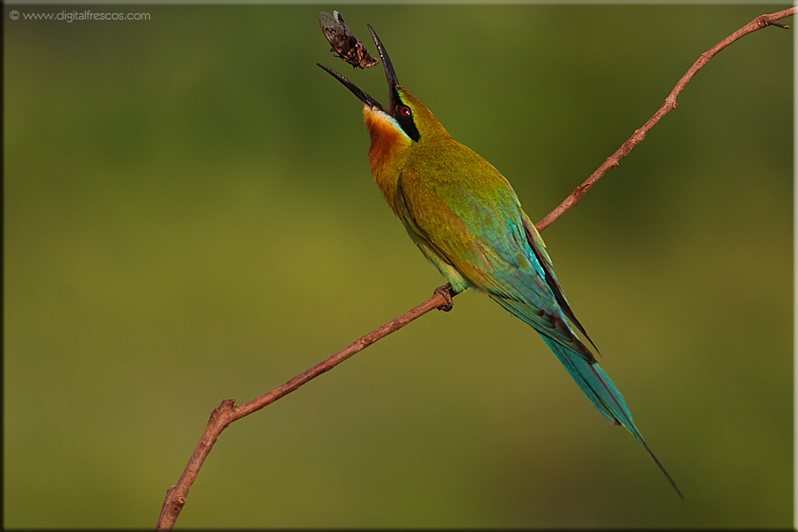The image size is (798, 532).
Task: Click the www.digitalfrescos.com watermark link
Action: [86, 16]
